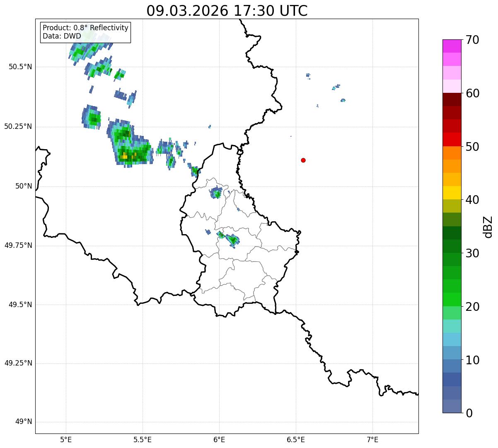Click the 60 tick on the colorbar
The width and height of the screenshot is (498, 448).
click(472, 93)
